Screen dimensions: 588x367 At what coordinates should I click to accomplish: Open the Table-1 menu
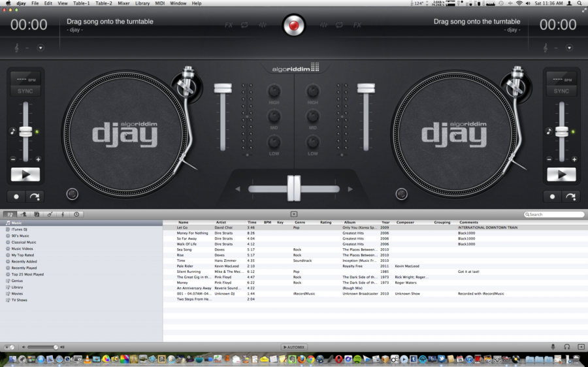point(82,3)
